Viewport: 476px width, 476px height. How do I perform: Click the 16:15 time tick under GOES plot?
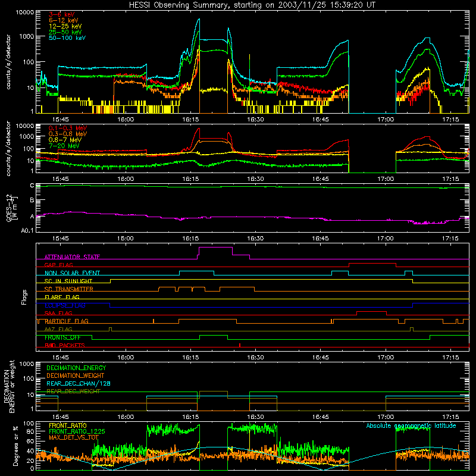[x=190, y=239]
